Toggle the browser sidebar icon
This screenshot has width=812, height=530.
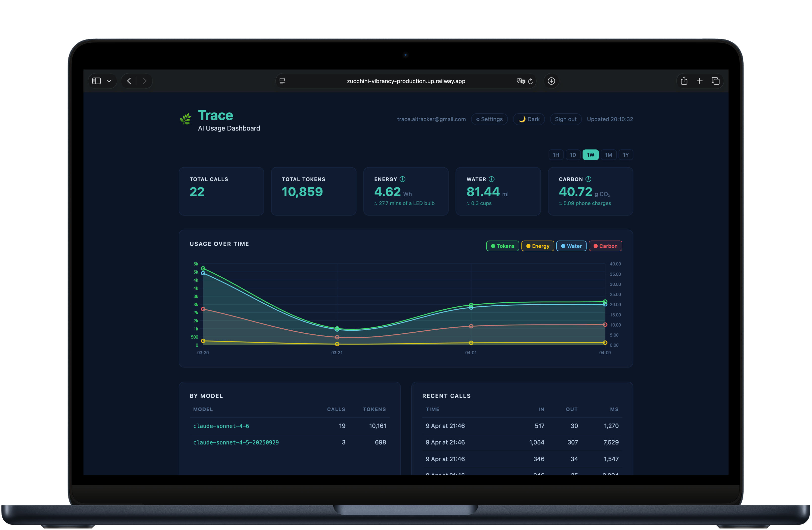pyautogui.click(x=97, y=81)
